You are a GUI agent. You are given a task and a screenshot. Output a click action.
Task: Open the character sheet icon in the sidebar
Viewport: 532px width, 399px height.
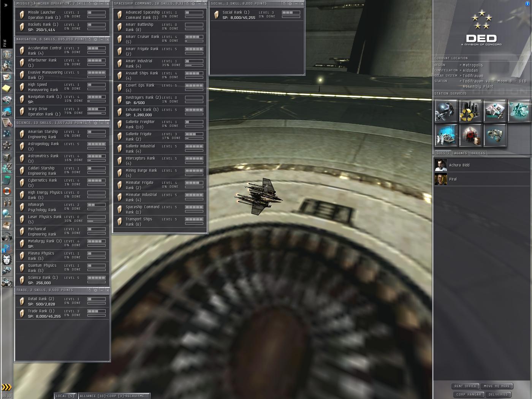(7, 55)
